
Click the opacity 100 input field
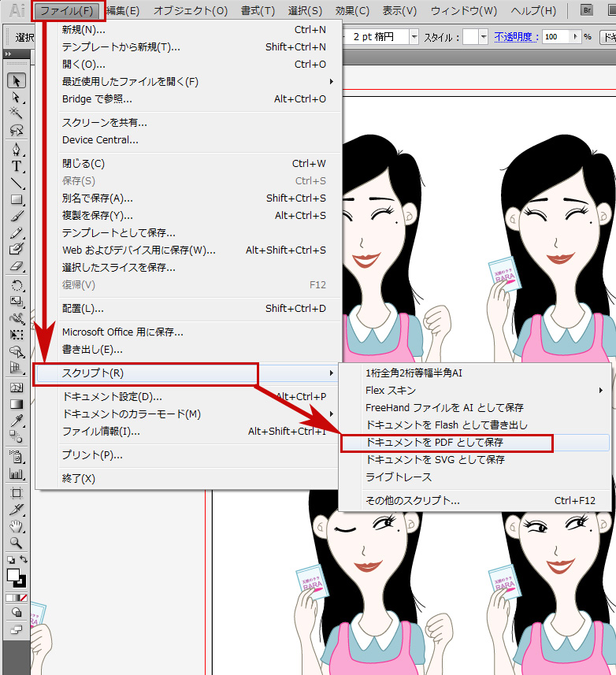pos(556,36)
